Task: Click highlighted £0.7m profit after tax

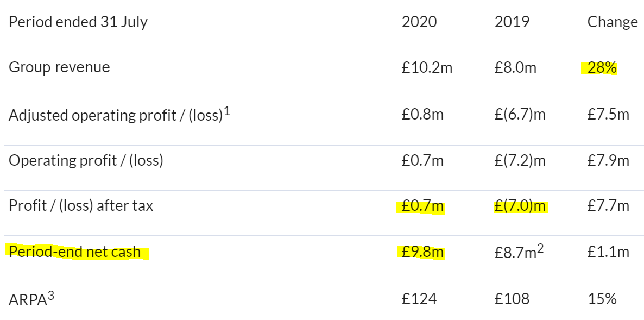Action: click(422, 206)
